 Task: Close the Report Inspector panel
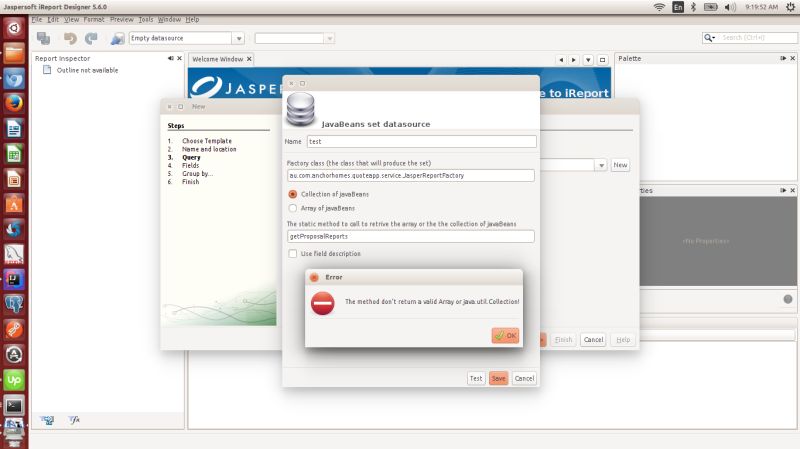coord(179,58)
